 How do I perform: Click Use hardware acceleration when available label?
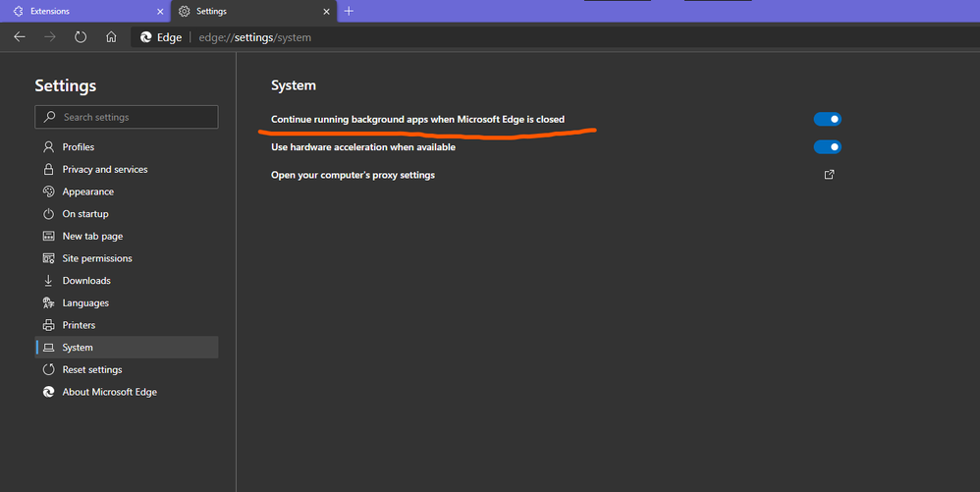[x=363, y=147]
